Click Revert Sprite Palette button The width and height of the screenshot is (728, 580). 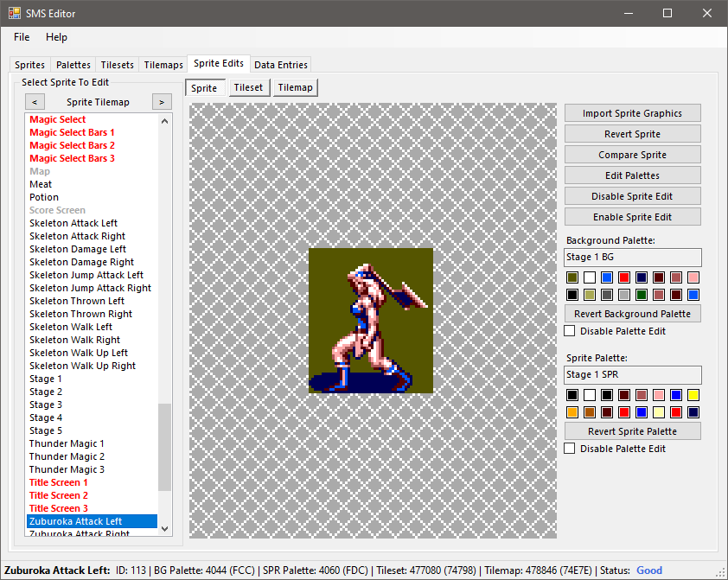coord(632,431)
